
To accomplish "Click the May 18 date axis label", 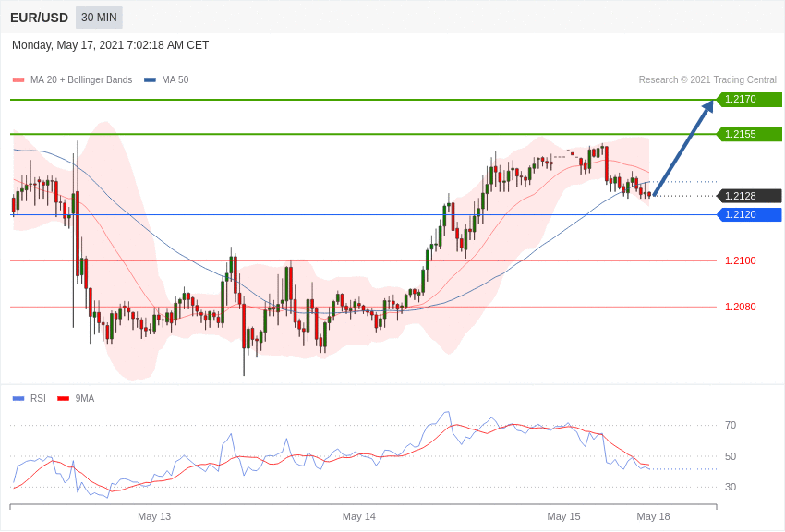I will tap(653, 516).
